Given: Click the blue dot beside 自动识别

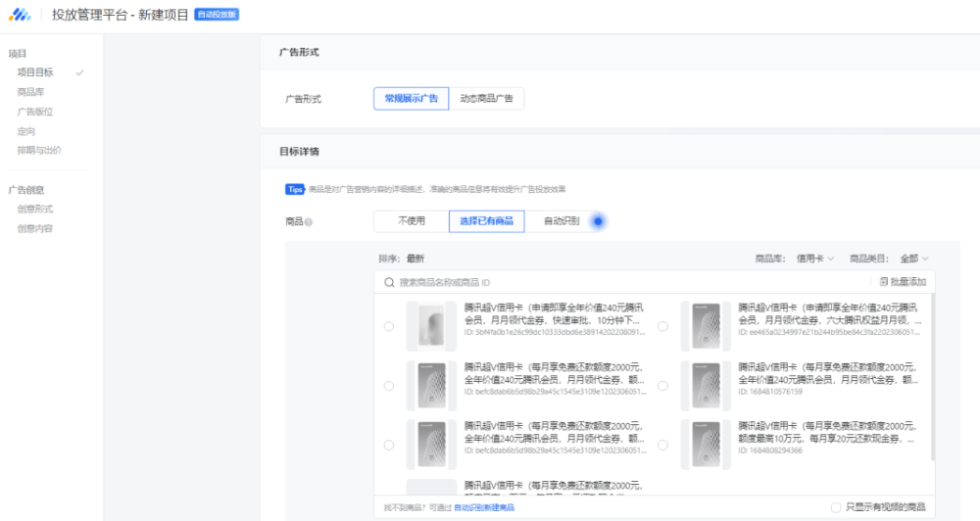Looking at the screenshot, I should (598, 221).
